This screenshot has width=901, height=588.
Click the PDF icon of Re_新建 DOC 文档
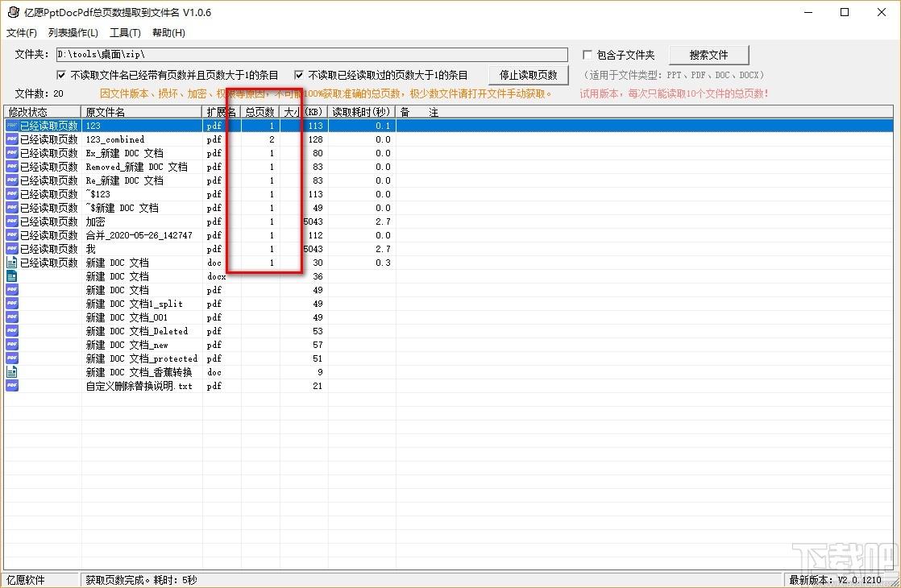[12, 181]
